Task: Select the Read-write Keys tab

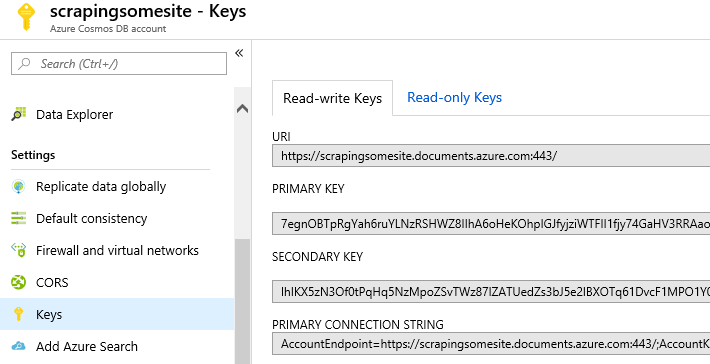Action: click(x=332, y=98)
